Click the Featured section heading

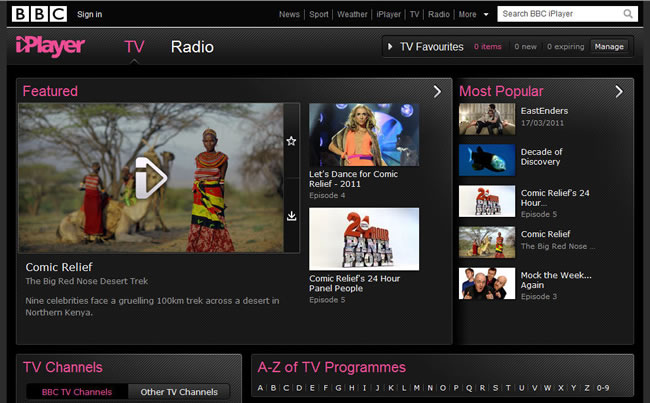click(x=50, y=91)
